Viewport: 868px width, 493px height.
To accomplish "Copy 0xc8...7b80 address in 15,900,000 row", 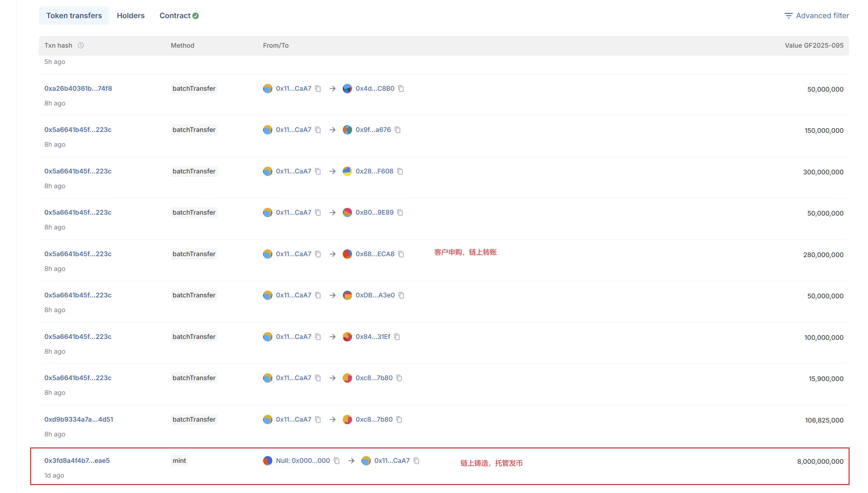I will pos(399,378).
